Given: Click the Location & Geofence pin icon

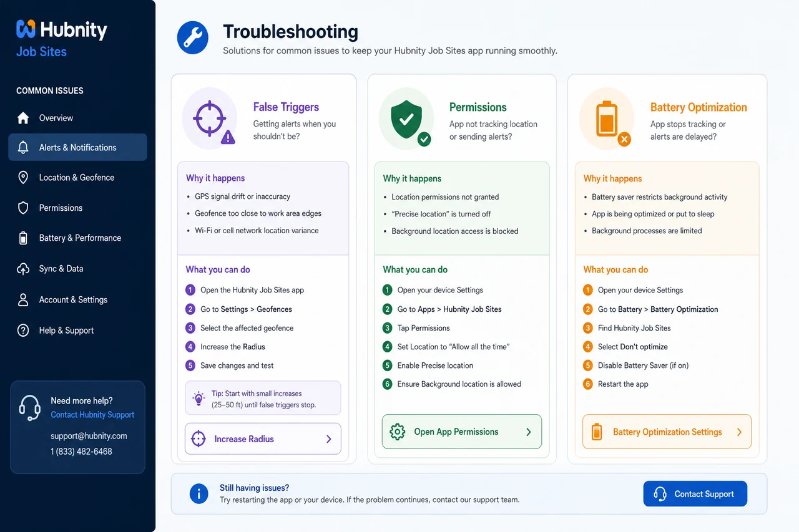Looking at the screenshot, I should point(23,178).
